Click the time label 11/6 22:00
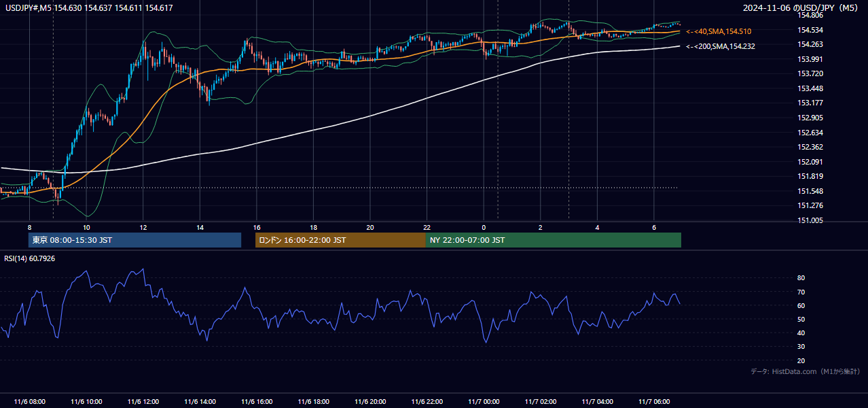 tap(427, 402)
